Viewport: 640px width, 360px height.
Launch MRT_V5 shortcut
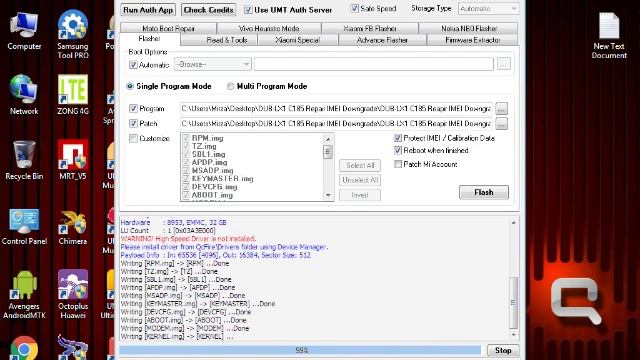coord(73,160)
